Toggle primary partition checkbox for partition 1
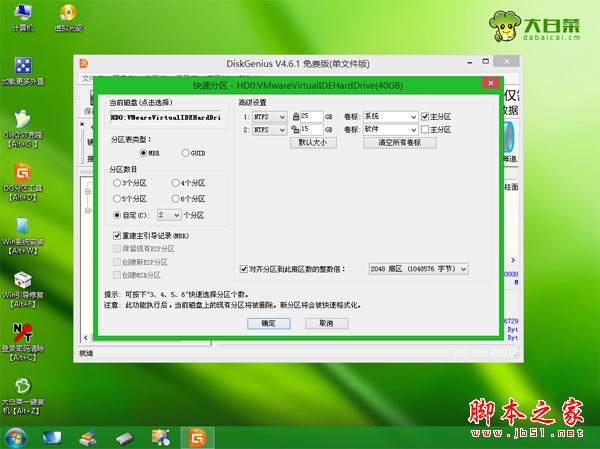The height and width of the screenshot is (449, 600). 425,116
